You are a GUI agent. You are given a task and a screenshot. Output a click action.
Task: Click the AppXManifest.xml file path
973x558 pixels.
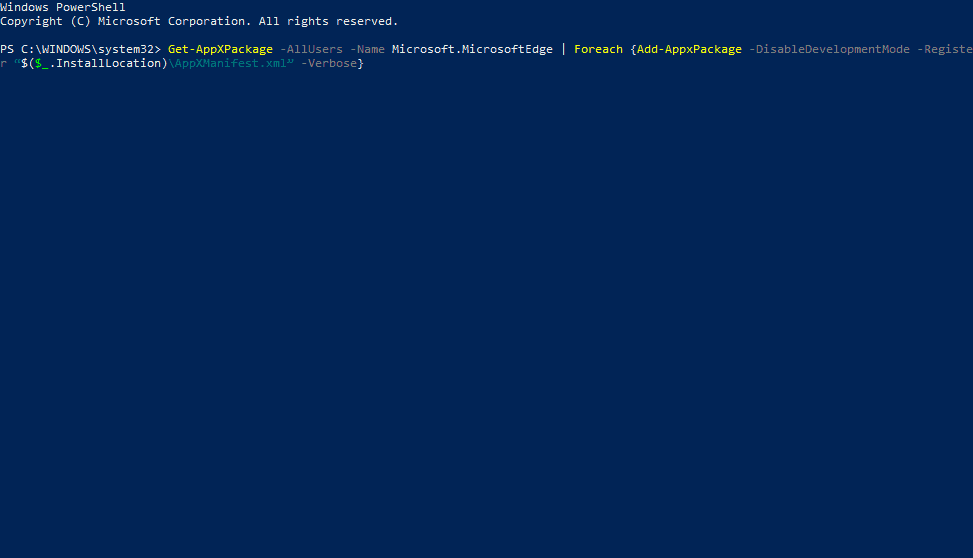pos(227,64)
